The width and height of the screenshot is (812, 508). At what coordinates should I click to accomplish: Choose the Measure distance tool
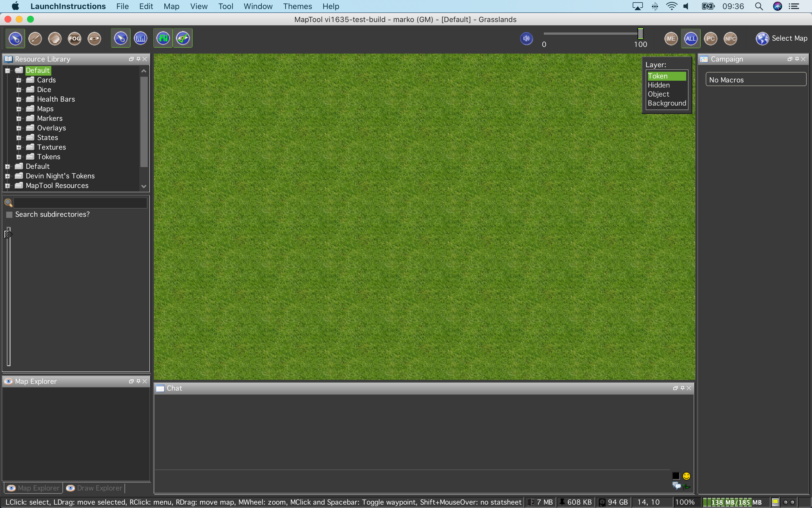[140, 38]
